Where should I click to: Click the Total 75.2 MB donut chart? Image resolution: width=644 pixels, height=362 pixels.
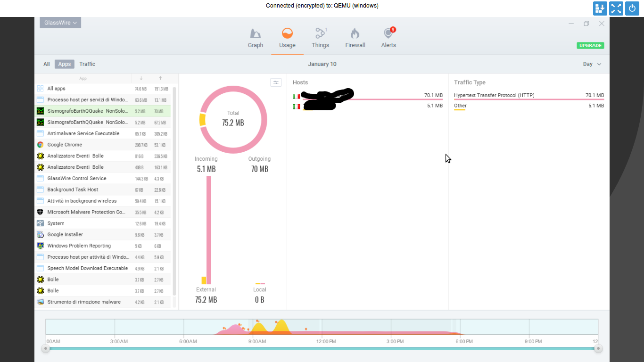(x=233, y=120)
